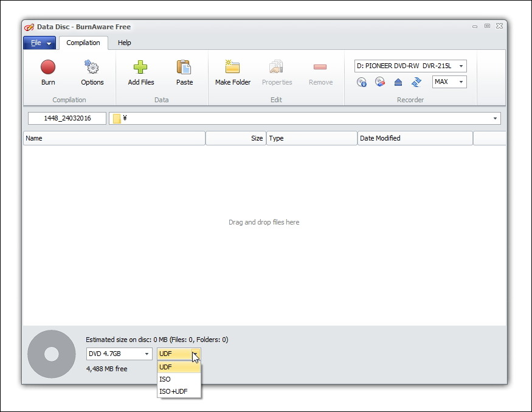The image size is (532, 412).
Task: Expand the folder path dropdown arrow
Action: [495, 118]
